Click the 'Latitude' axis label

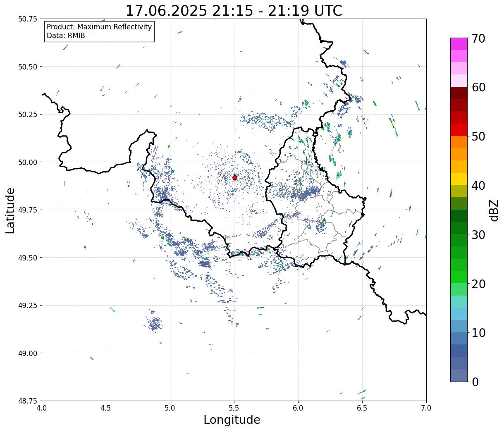(10, 210)
